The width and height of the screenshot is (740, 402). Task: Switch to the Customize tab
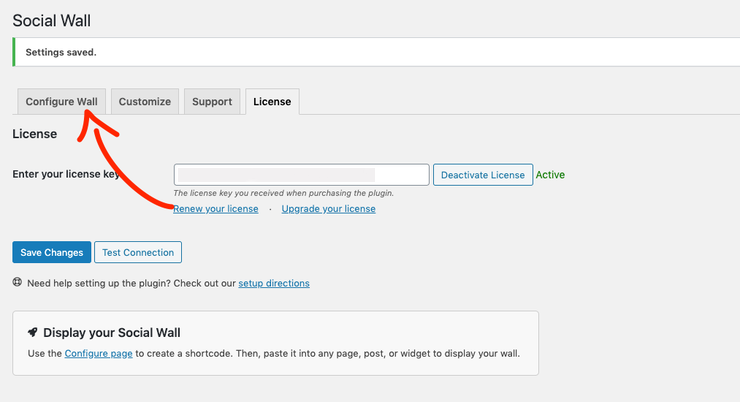pos(144,101)
